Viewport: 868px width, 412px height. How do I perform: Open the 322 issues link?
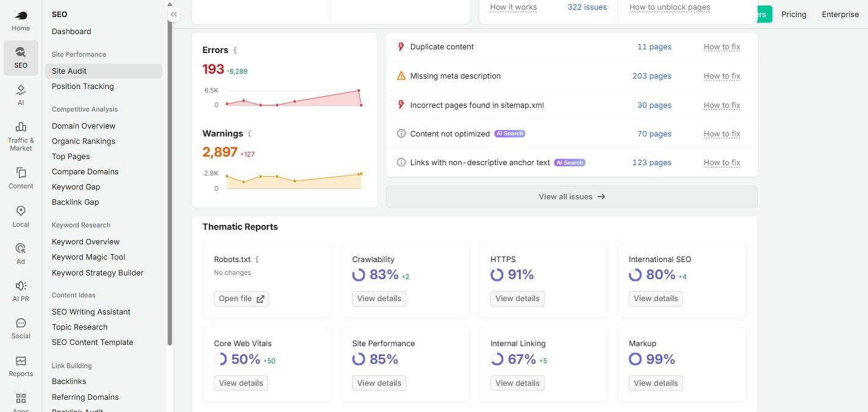click(587, 7)
